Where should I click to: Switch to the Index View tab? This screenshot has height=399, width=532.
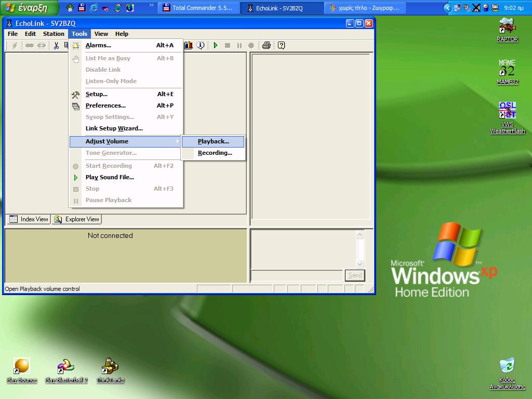click(x=29, y=219)
